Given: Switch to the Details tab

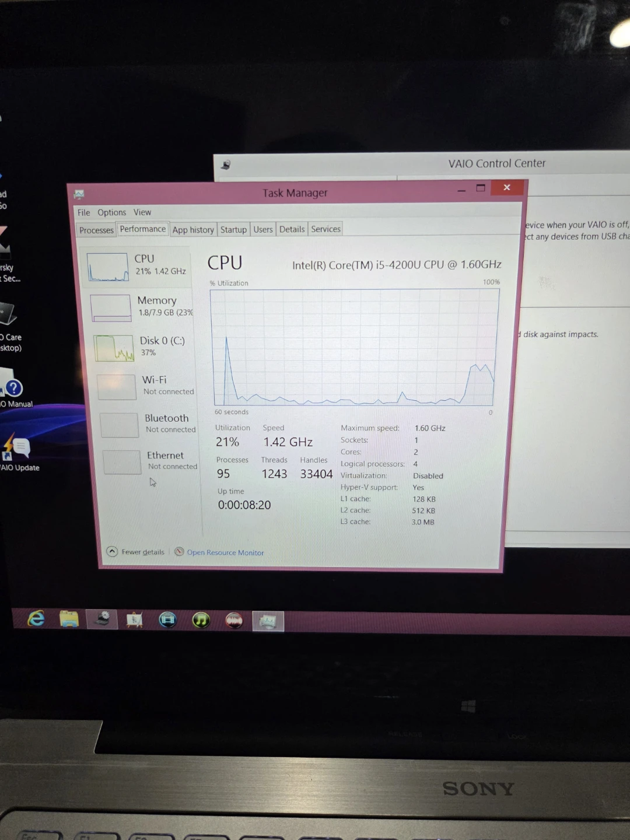Looking at the screenshot, I should tap(292, 229).
